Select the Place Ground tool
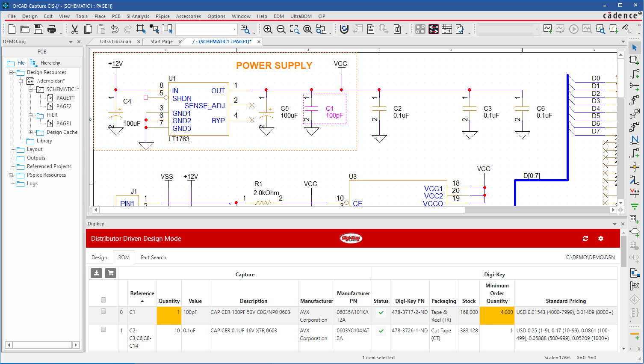 (635, 206)
